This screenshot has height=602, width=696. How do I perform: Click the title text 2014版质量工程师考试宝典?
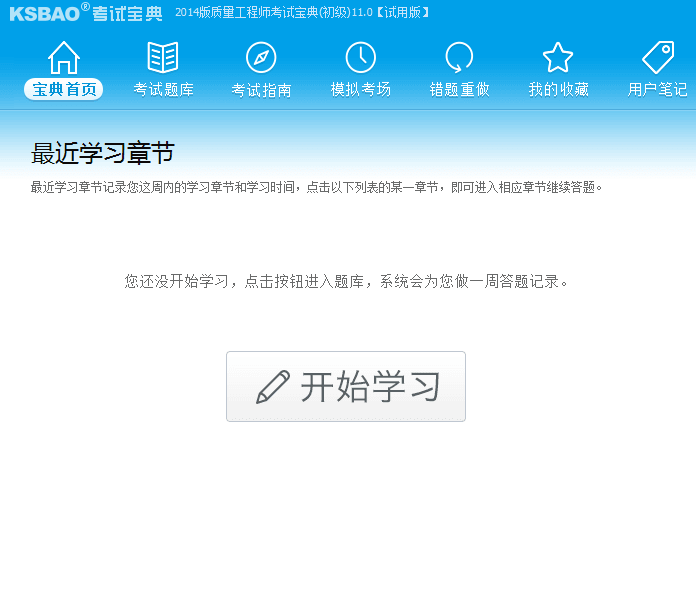coord(301,12)
